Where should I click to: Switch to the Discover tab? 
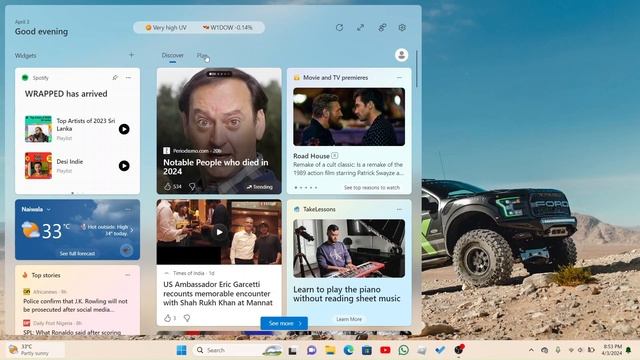pyautogui.click(x=173, y=55)
